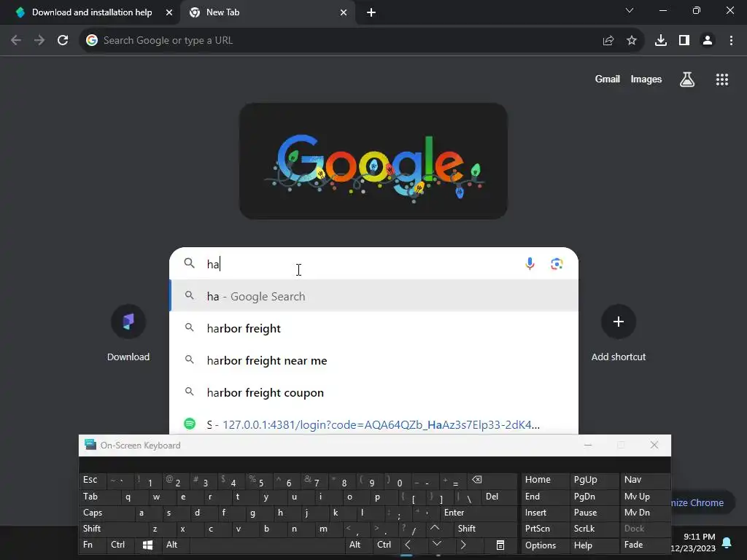
Task: Click the Tab key on On-Screen Keyboard
Action: 99,497
